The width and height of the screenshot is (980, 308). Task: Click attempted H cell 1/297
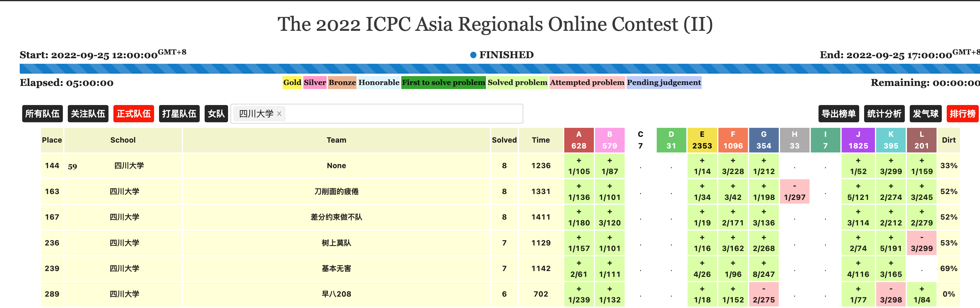pos(794,192)
